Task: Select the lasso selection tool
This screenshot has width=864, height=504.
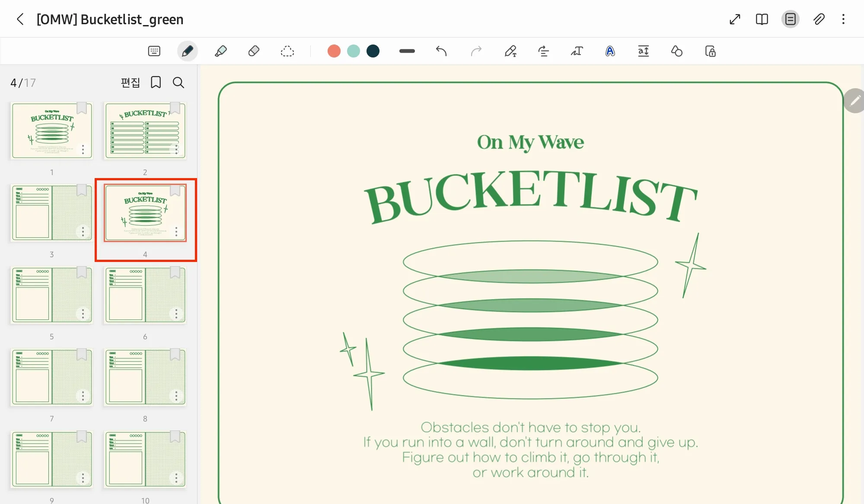Action: click(x=287, y=51)
